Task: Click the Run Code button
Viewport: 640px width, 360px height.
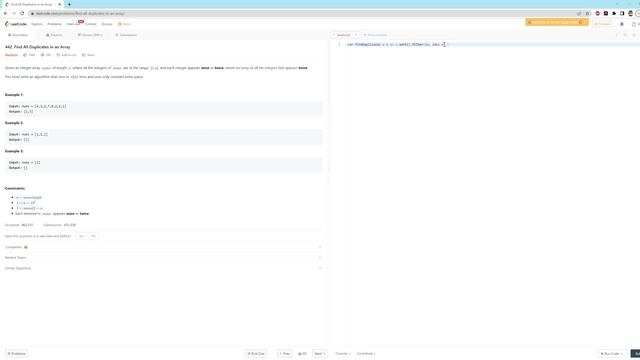Action: coord(612,353)
